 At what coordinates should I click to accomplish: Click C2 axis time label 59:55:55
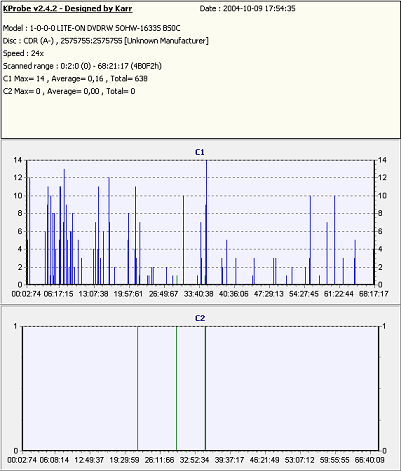click(334, 460)
